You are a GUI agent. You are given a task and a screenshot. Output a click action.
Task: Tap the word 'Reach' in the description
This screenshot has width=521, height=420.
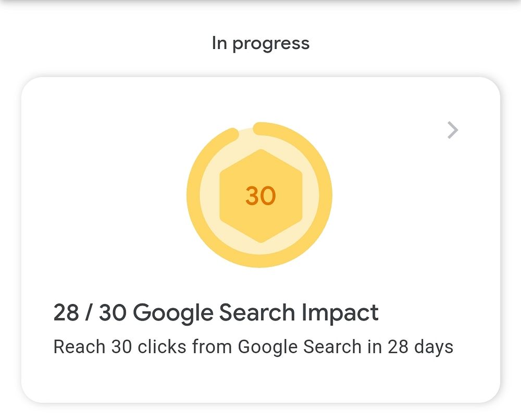pos(80,347)
